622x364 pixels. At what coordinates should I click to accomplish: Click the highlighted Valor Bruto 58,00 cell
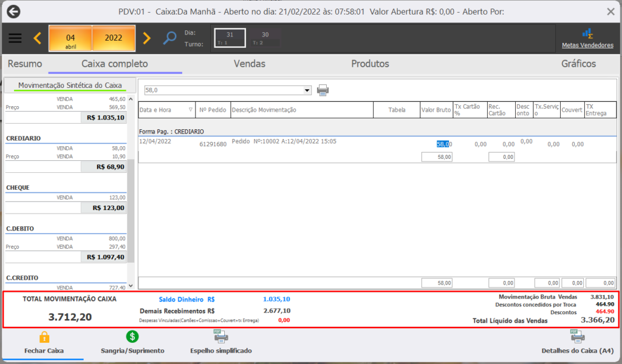click(443, 144)
